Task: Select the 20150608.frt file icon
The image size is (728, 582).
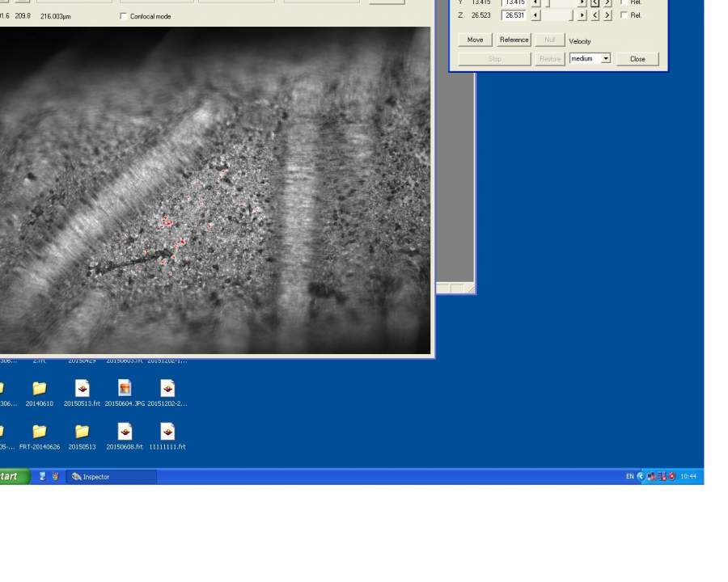Action: point(125,432)
